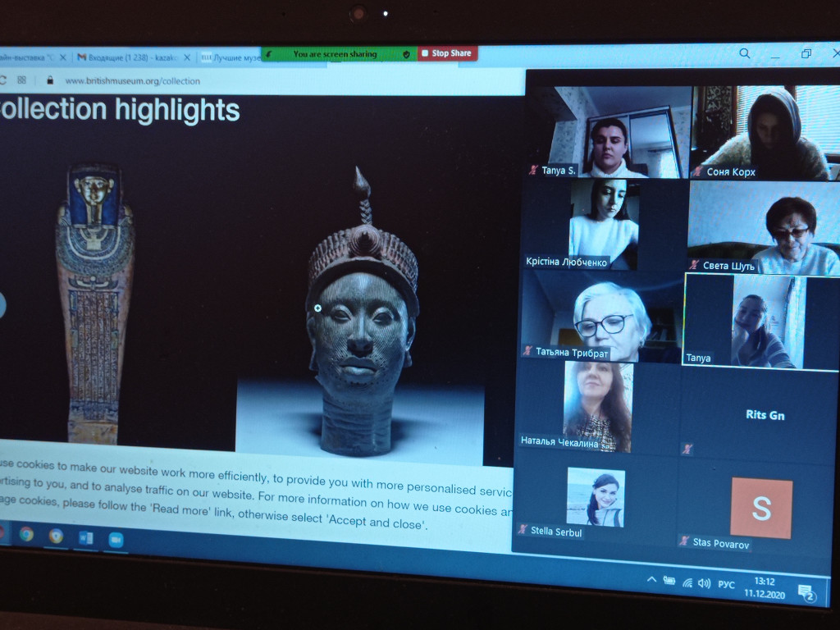Screen dimensions: 840x630
Task: Click the "Collection highlights" heading
Action: pyautogui.click(x=119, y=109)
